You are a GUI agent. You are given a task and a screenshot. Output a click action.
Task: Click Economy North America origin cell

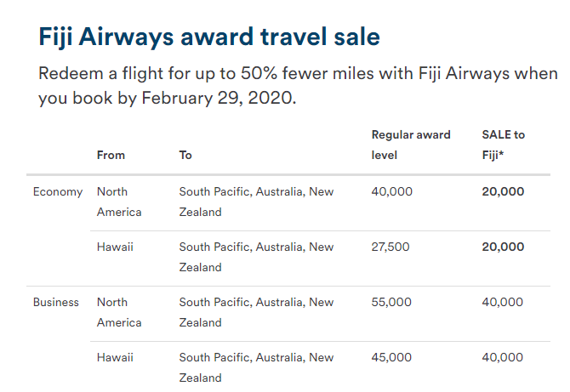[x=119, y=202]
